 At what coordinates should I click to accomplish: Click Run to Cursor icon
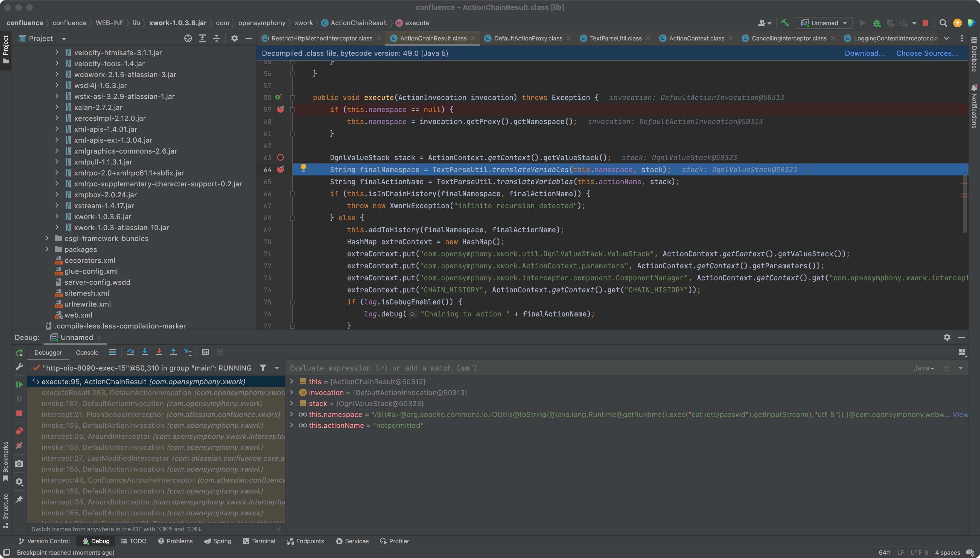188,352
